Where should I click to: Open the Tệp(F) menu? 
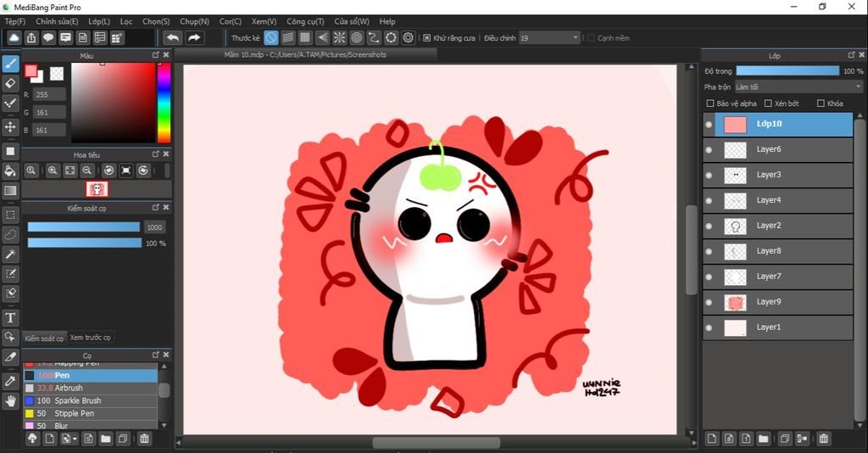coord(15,21)
